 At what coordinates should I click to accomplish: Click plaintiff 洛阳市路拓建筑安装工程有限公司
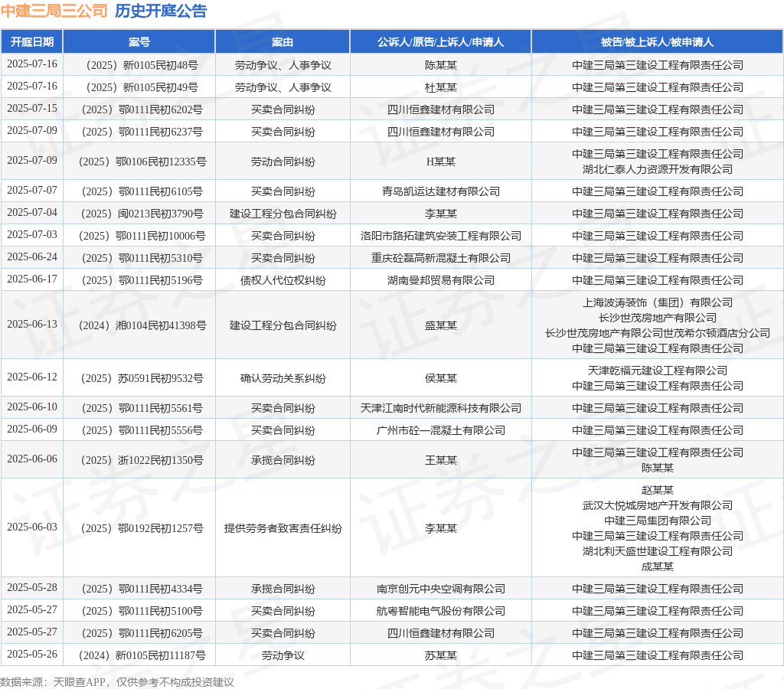pyautogui.click(x=440, y=236)
